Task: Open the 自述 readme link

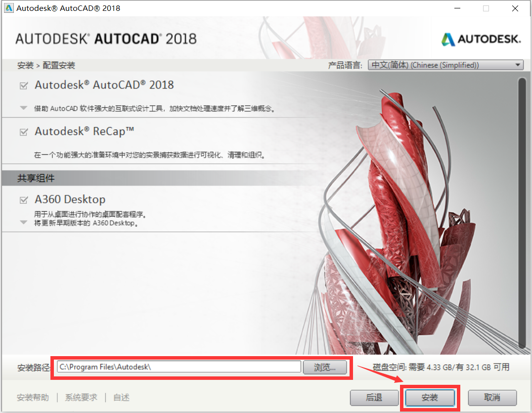Action: click(x=121, y=397)
